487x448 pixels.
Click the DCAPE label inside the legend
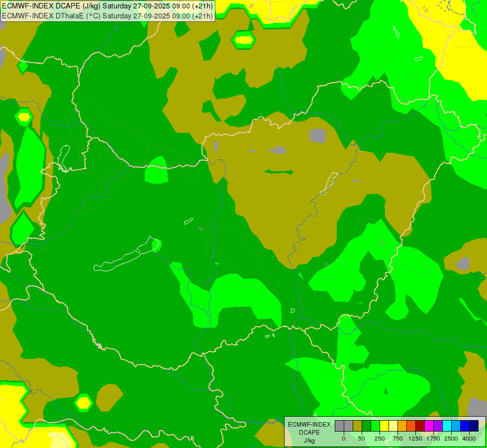tap(309, 433)
